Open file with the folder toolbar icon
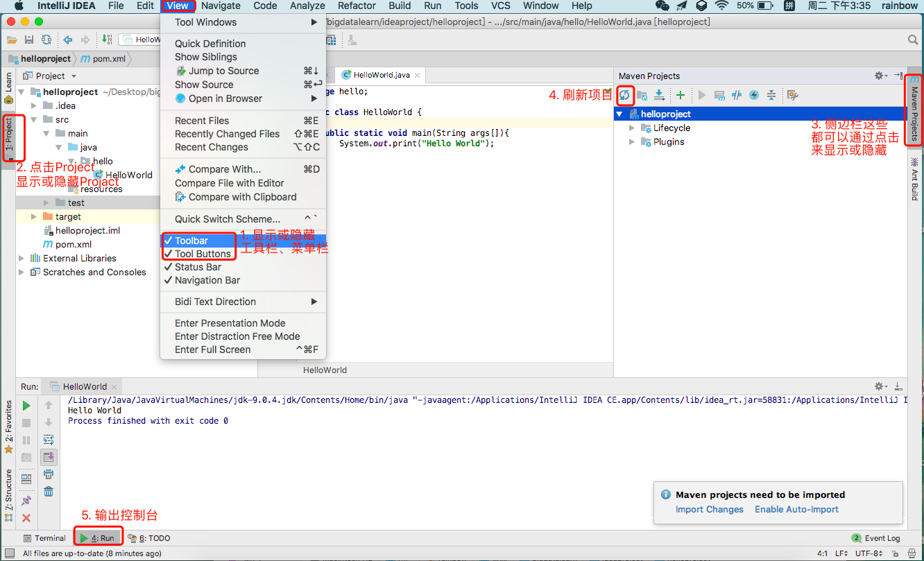The height and width of the screenshot is (561, 924). (x=12, y=40)
